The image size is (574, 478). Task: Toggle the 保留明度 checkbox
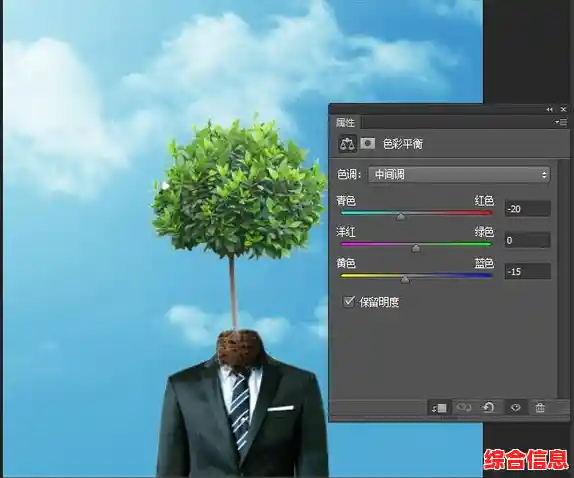tap(348, 302)
